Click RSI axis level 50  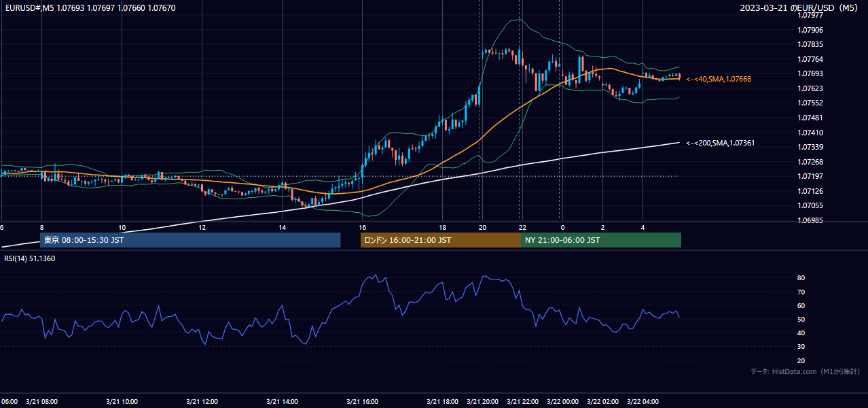click(801, 319)
